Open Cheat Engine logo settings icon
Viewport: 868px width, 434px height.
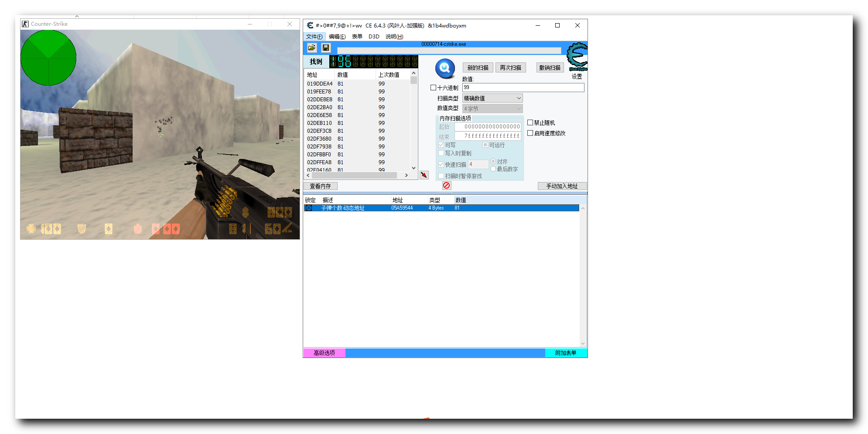tap(577, 57)
